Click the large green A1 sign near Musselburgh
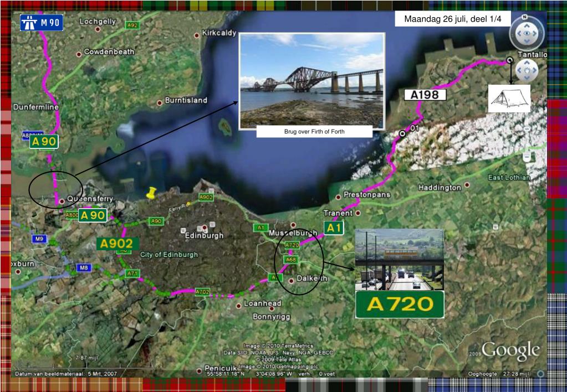The height and width of the screenshot is (392, 567). pyautogui.click(x=334, y=228)
